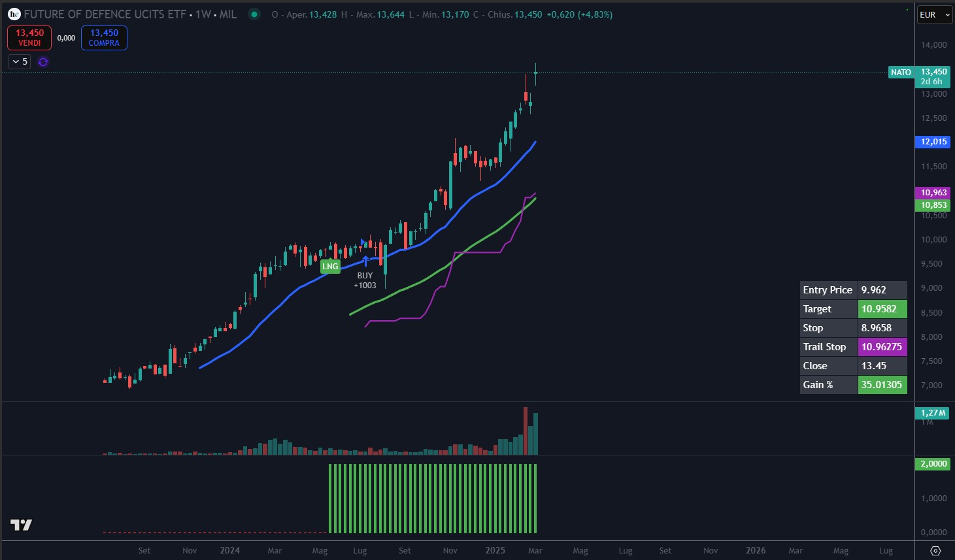955x560 pixels.
Task: Click the green market status dot
Action: pos(254,14)
